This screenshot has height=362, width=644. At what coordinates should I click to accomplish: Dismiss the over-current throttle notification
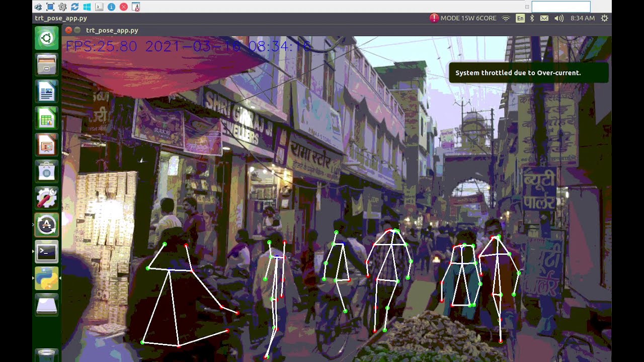tap(529, 72)
